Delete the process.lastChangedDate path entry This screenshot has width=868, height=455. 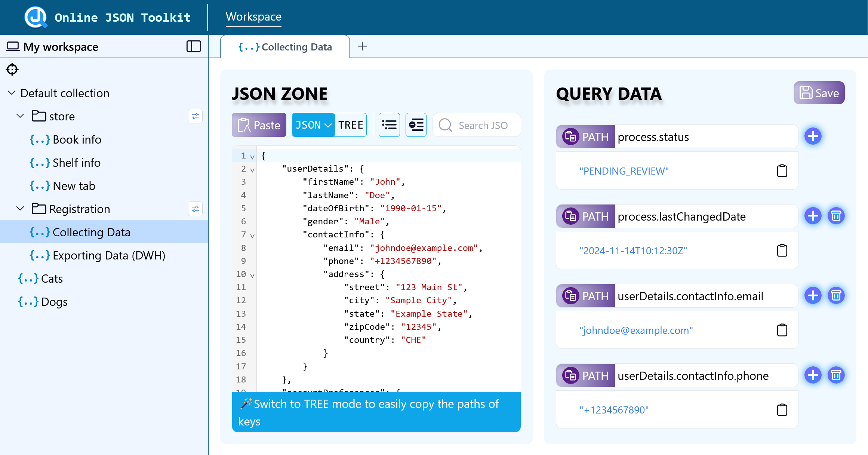point(835,216)
